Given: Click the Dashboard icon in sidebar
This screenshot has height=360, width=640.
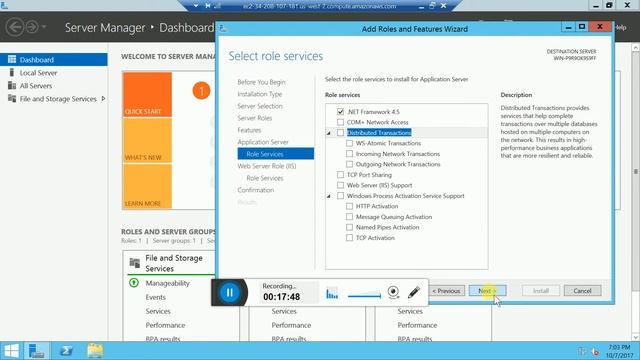Looking at the screenshot, I should (12, 59).
